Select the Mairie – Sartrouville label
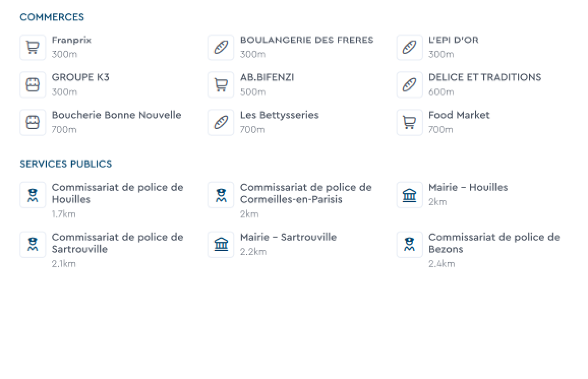 coord(288,237)
